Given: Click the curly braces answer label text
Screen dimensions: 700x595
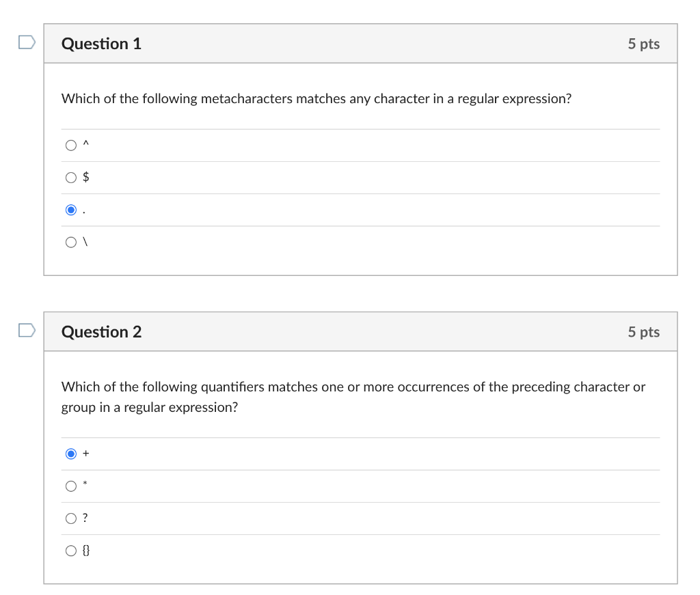Looking at the screenshot, I should pos(86,551).
